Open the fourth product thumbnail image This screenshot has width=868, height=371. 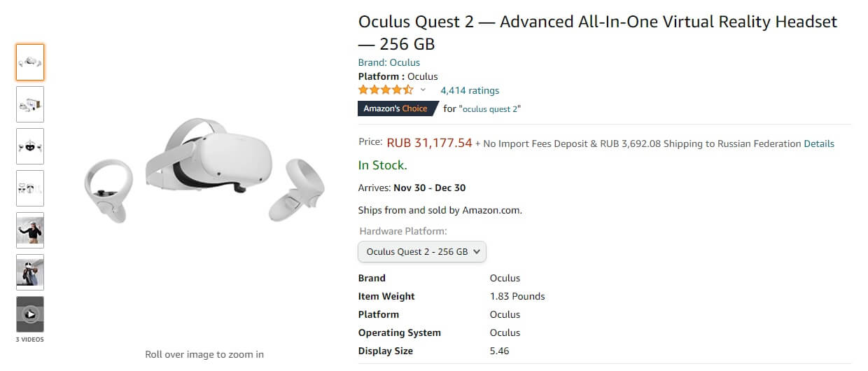[x=30, y=188]
